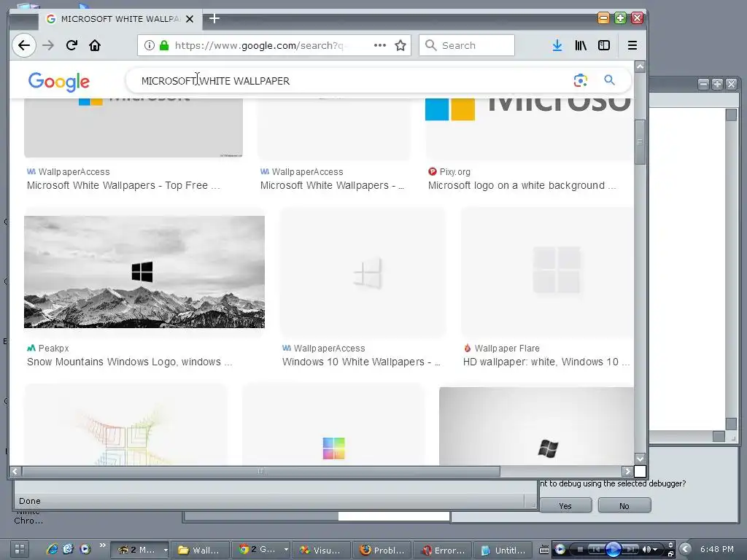
Task: Show hidden tray icons arrow
Action: pos(685,549)
